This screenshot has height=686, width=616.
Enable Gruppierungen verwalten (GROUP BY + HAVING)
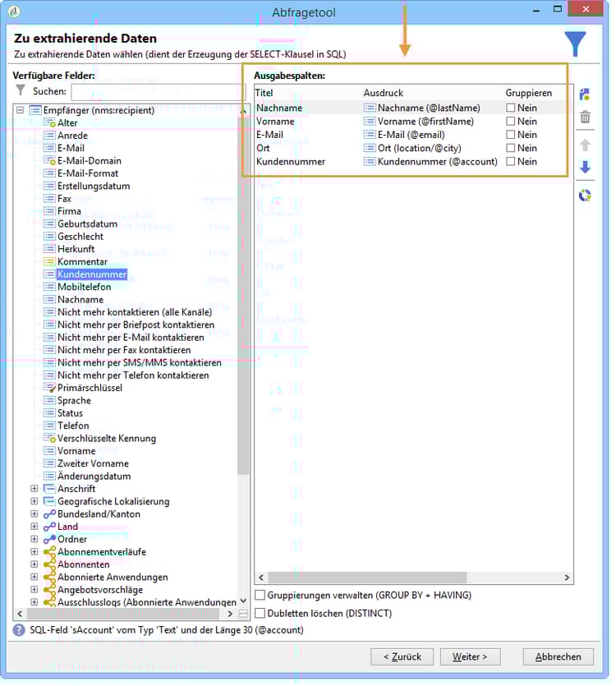tap(260, 595)
